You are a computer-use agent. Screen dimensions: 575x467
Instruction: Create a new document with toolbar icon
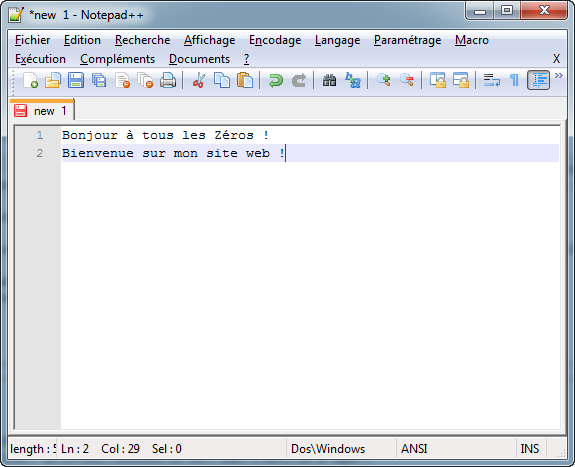pyautogui.click(x=30, y=80)
